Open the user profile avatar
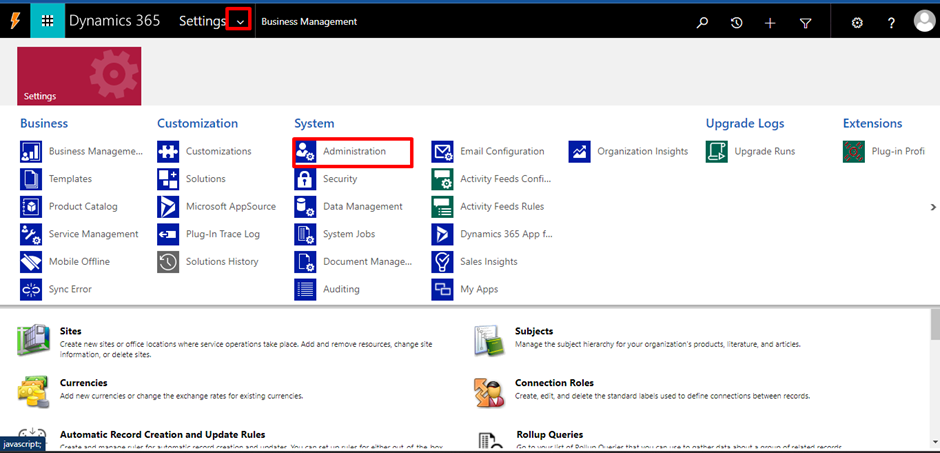Viewport: 940px width, 453px height. tap(924, 22)
